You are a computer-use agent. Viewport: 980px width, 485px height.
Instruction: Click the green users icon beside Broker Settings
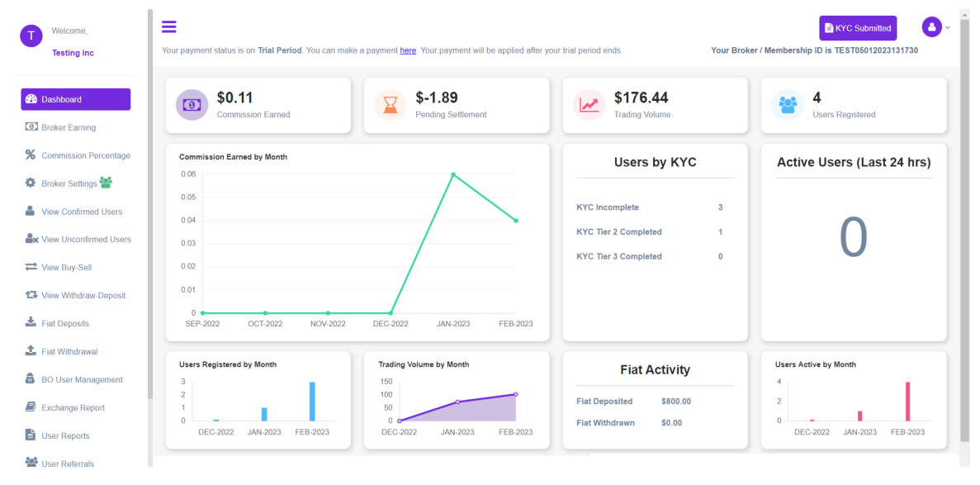tap(106, 182)
